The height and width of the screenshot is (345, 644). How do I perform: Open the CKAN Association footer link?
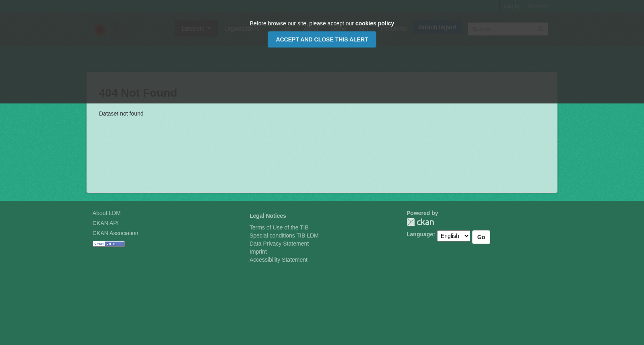[x=115, y=233]
